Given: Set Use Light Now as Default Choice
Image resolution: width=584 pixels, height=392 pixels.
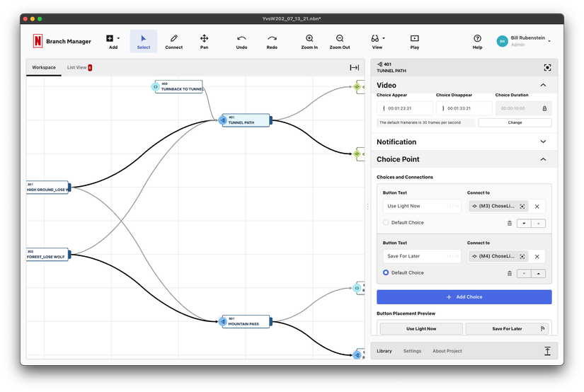Looking at the screenshot, I should point(386,223).
